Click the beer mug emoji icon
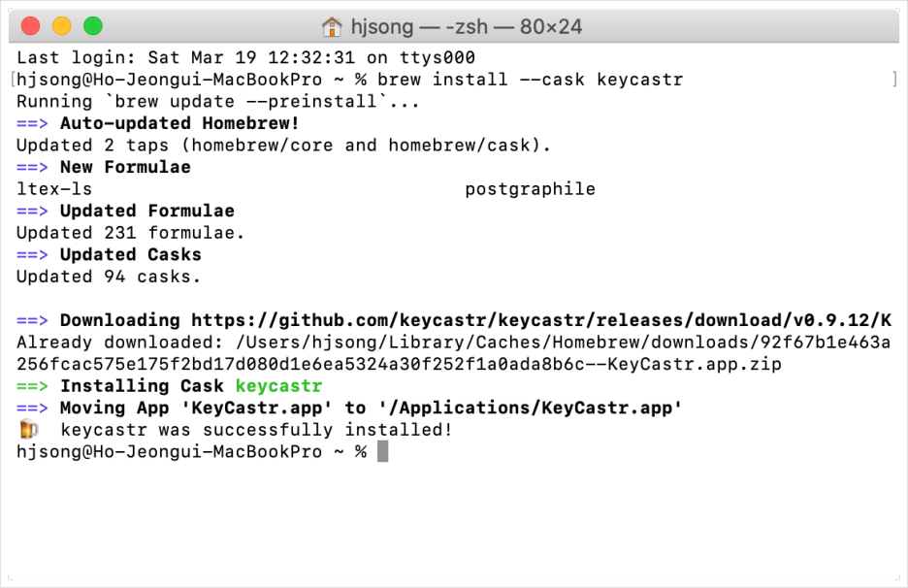This screenshot has width=908, height=588. point(29,429)
